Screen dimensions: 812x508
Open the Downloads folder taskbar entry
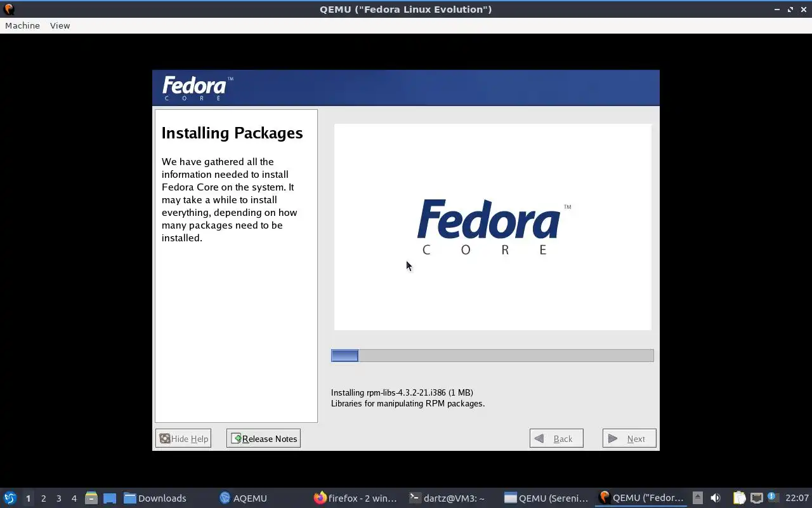[x=155, y=498]
